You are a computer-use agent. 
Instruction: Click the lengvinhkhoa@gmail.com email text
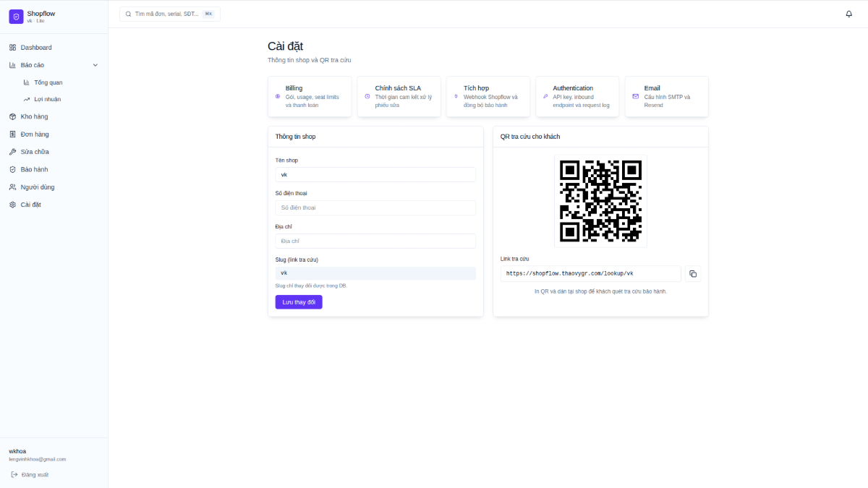37,459
